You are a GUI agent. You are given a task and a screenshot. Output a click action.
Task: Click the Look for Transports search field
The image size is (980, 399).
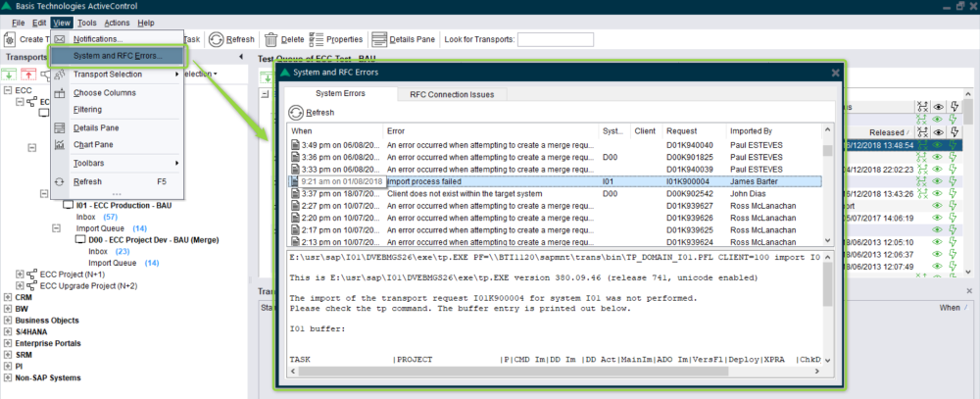tap(555, 39)
